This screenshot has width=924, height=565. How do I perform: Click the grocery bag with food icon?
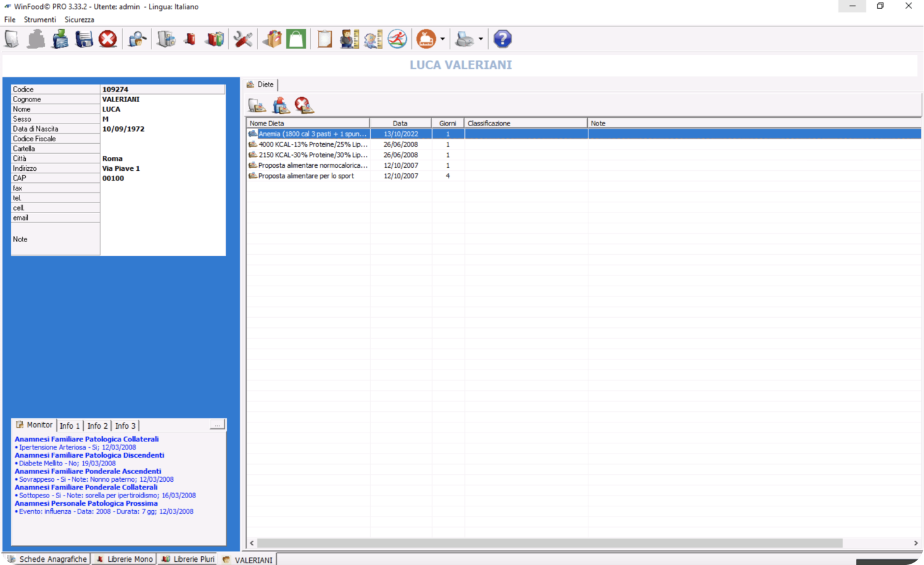[272, 39]
